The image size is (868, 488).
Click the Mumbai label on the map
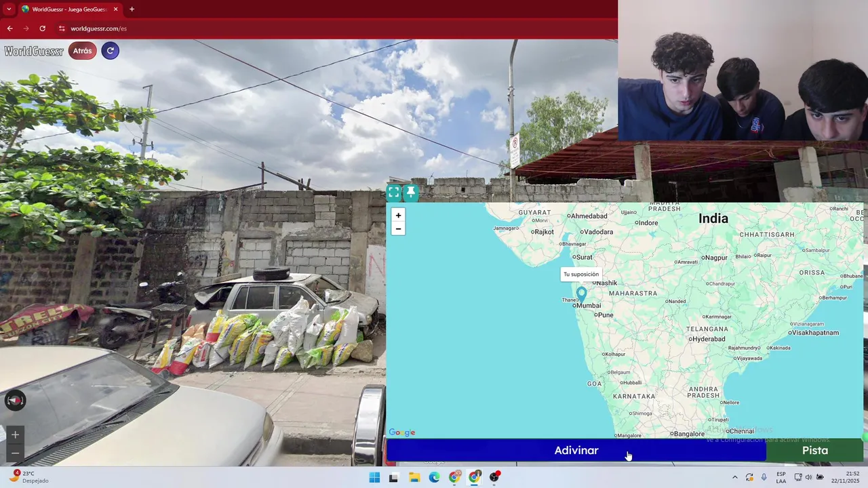click(588, 306)
